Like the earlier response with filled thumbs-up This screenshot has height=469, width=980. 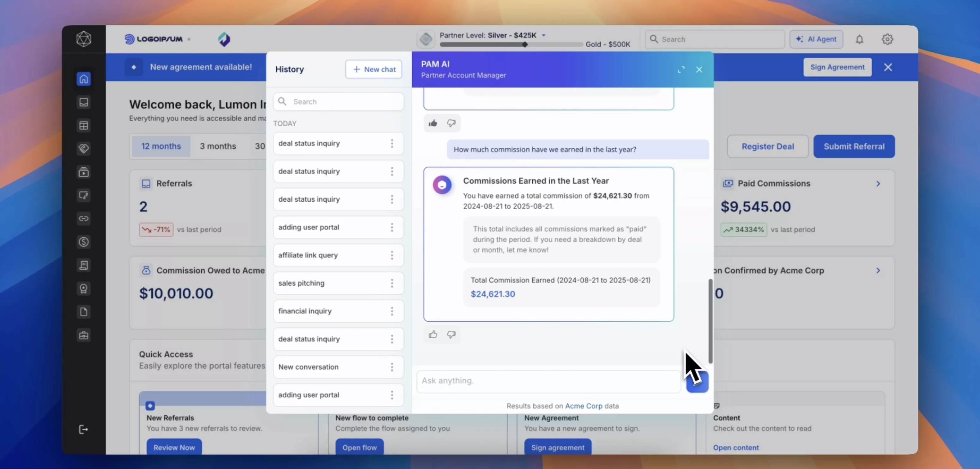(x=433, y=123)
